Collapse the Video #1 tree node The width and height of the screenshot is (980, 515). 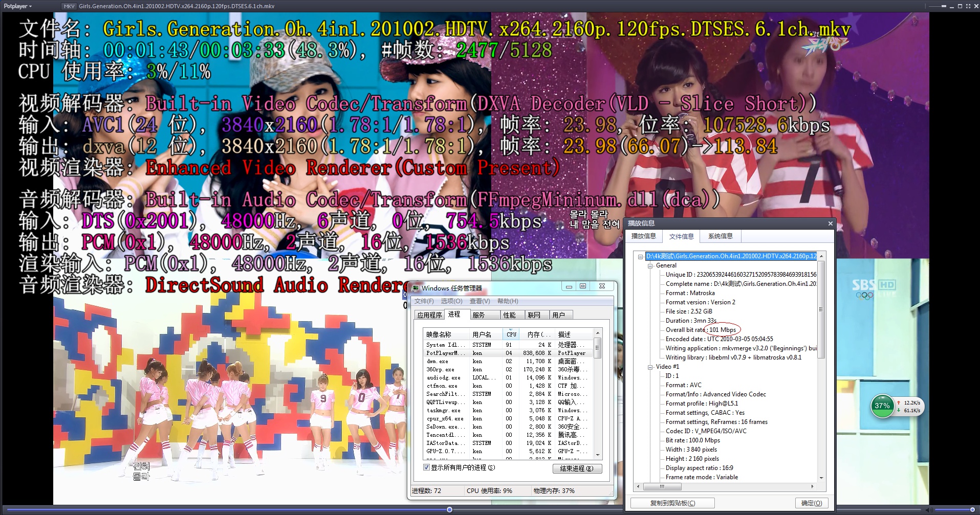coord(650,367)
